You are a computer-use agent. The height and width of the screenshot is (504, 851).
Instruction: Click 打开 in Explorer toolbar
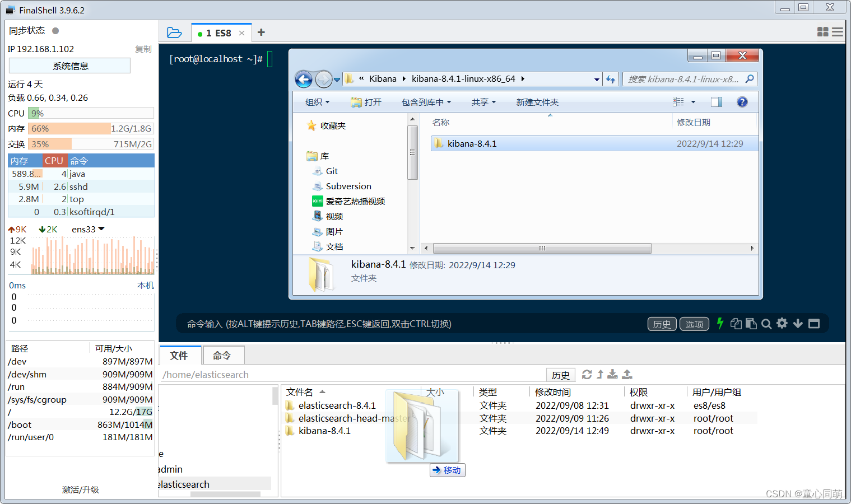366,102
